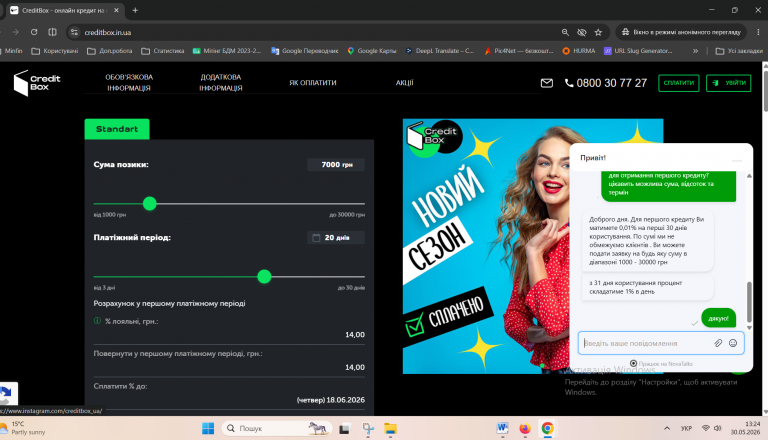Viewport: 768px width, 440px height.
Task: Open the HURMA bookmark
Action: pyautogui.click(x=578, y=51)
